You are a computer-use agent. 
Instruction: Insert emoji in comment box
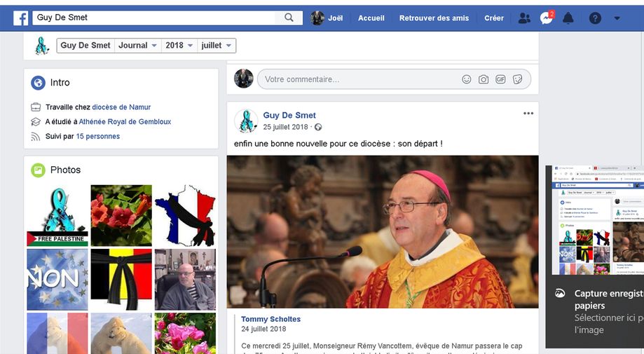(x=467, y=79)
